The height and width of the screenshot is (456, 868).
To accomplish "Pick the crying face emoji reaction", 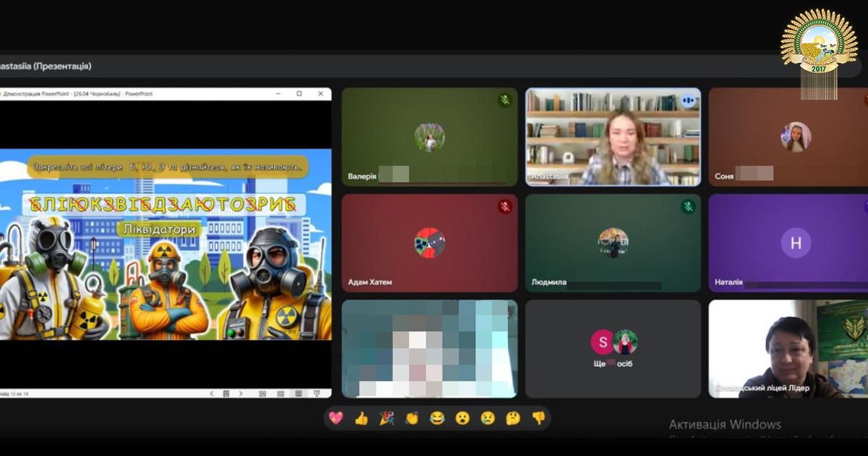I will [x=488, y=418].
